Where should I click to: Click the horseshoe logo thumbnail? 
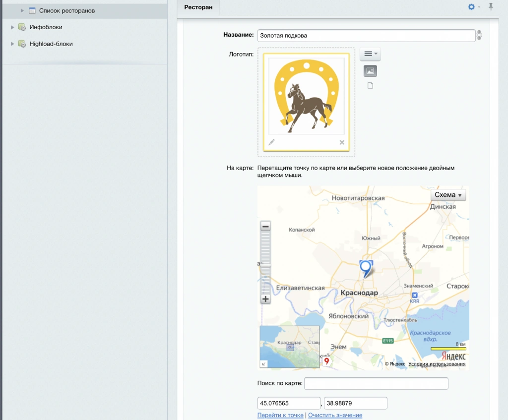click(307, 96)
